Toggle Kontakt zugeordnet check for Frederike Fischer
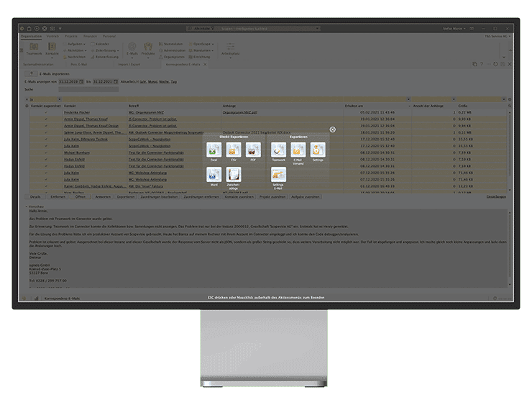The height and width of the screenshot is (405, 532). [46, 112]
